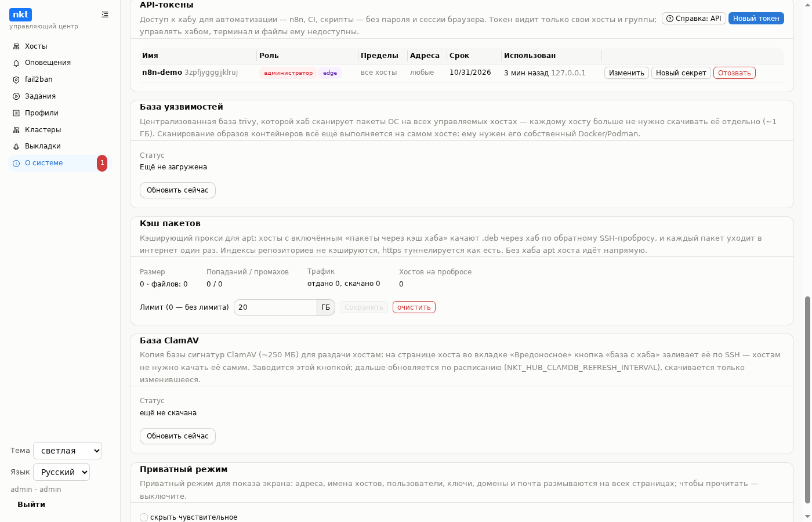The height and width of the screenshot is (522, 812).
Task: Click the red notification badge on О системе
Action: pos(102,163)
